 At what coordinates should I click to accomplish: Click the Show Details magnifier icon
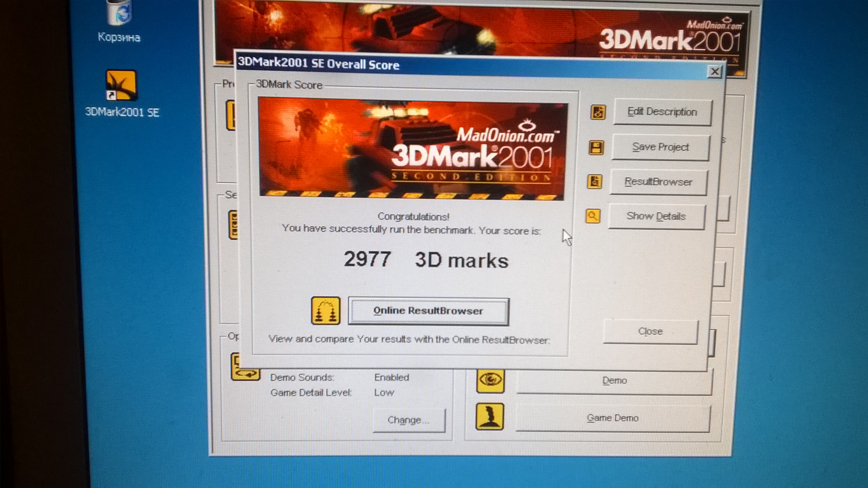pos(593,216)
